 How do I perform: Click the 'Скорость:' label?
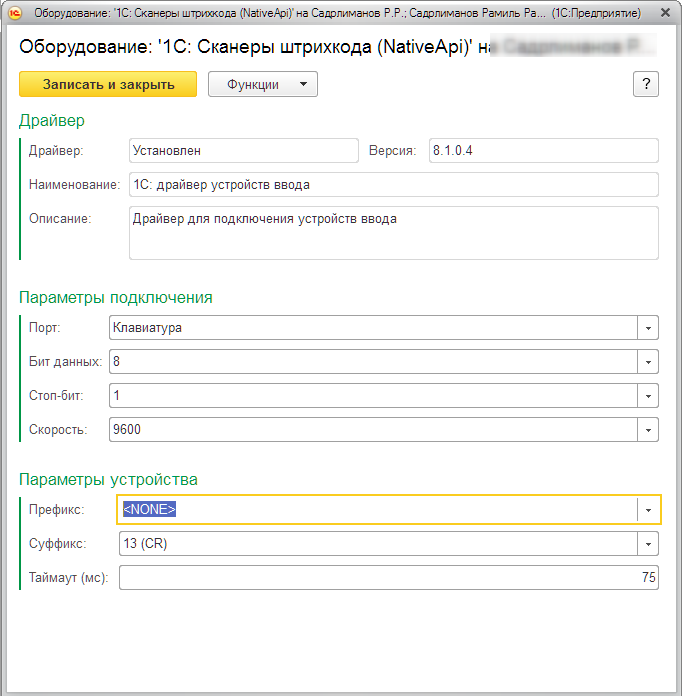coord(58,429)
